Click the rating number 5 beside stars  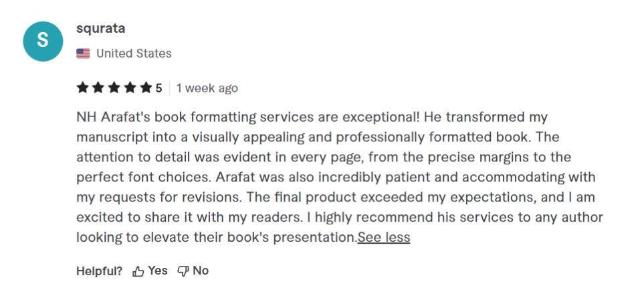158,88
